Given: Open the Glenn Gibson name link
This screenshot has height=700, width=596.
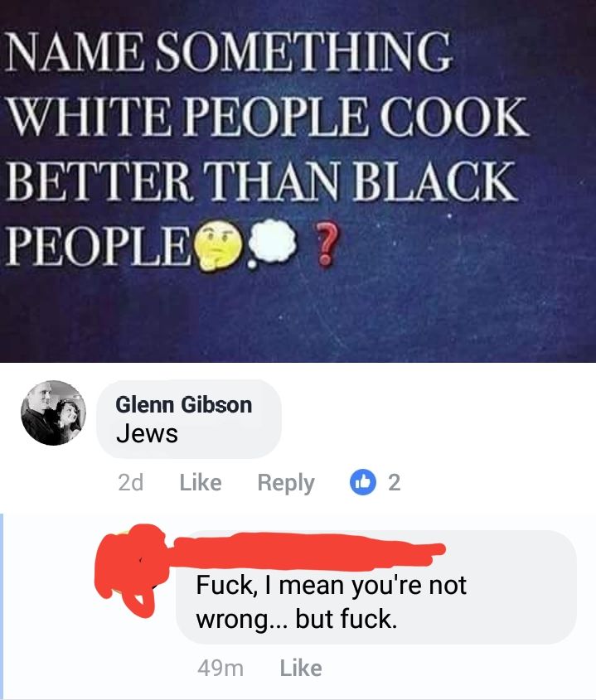Looking at the screenshot, I should point(184,405).
